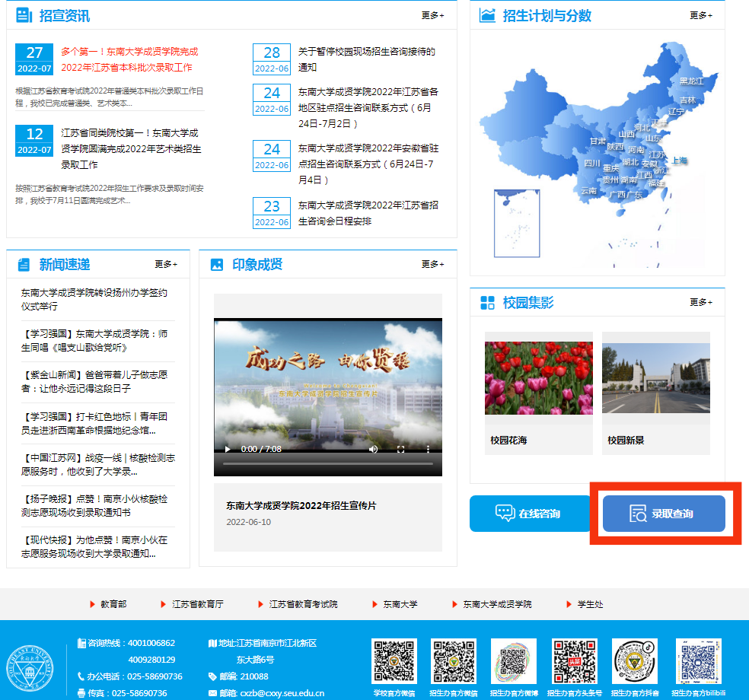Image resolution: width=749 pixels, height=700 pixels.
Task: Play the 2022 admissions promo video
Action: [x=227, y=449]
